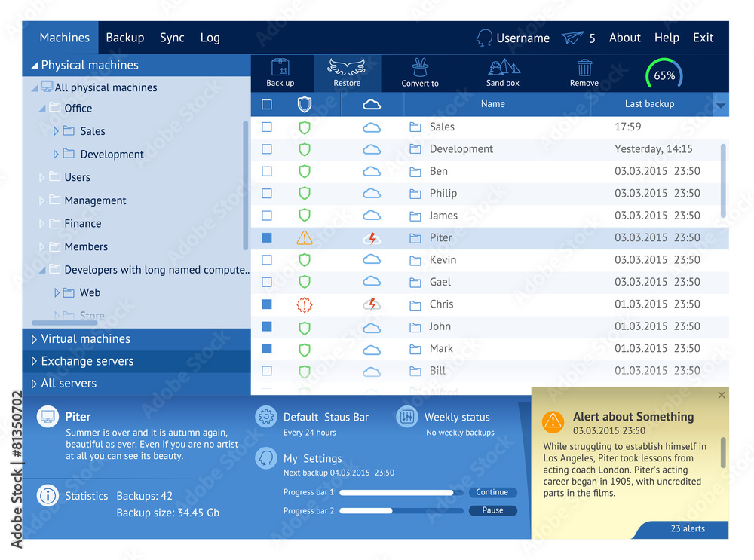
Task: Click Progress bar 2 track
Action: click(x=402, y=510)
